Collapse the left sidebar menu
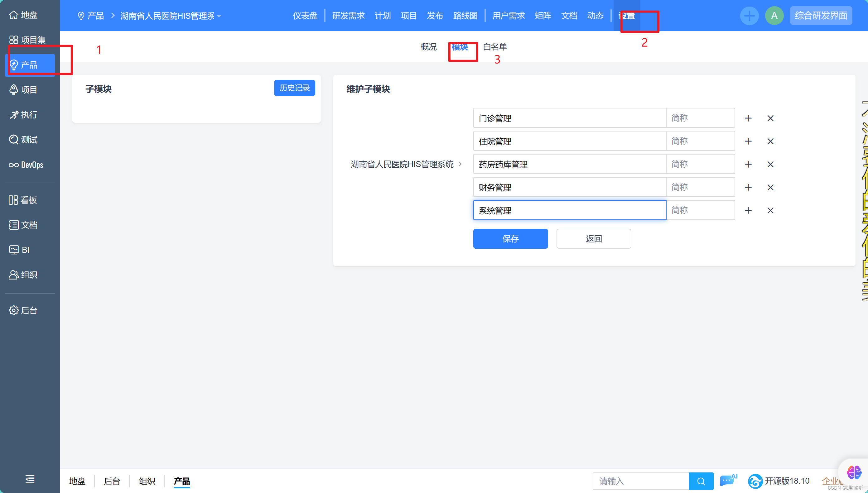This screenshot has height=493, width=868. pyautogui.click(x=30, y=479)
